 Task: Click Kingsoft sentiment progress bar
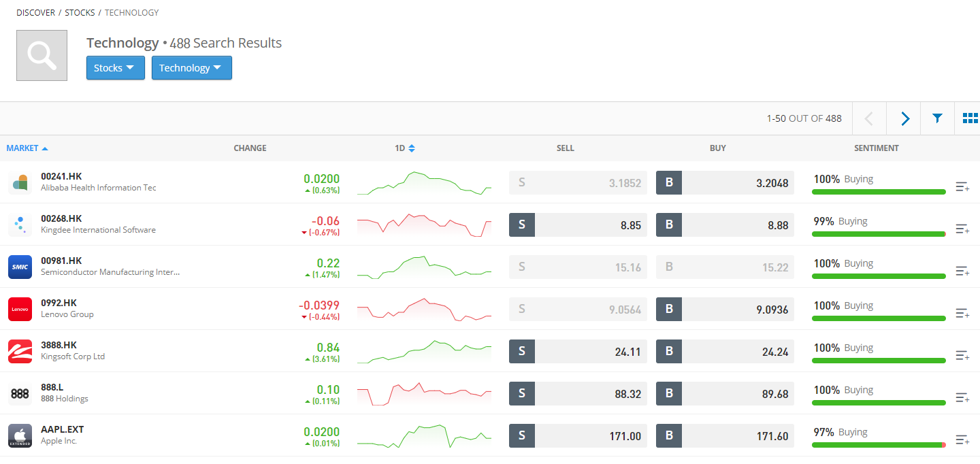coord(879,361)
